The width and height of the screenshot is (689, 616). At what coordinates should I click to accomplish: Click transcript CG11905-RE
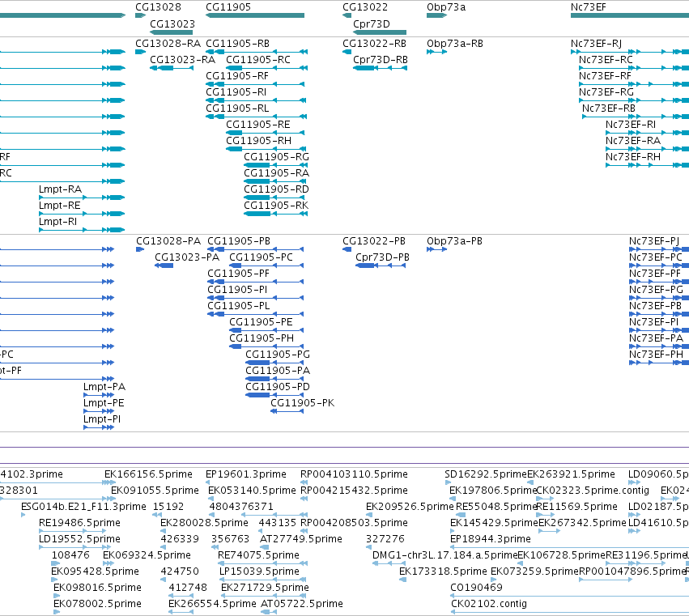(258, 125)
